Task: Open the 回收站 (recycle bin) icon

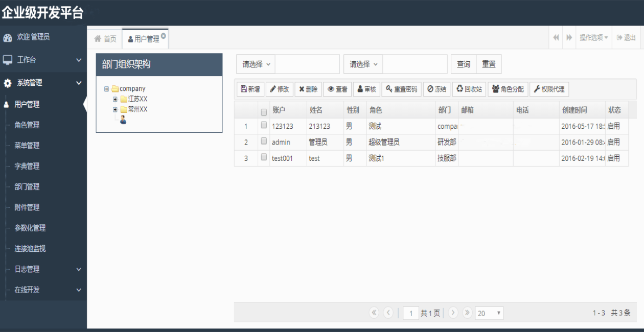Action: [x=468, y=89]
